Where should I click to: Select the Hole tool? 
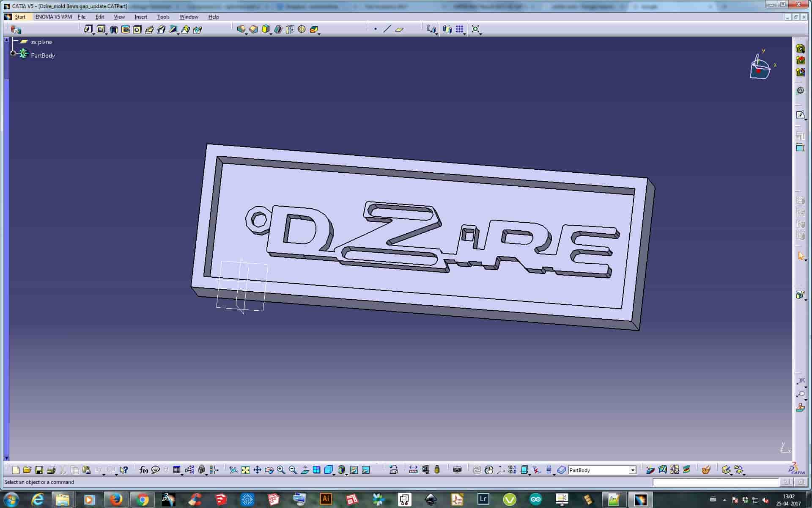137,29
